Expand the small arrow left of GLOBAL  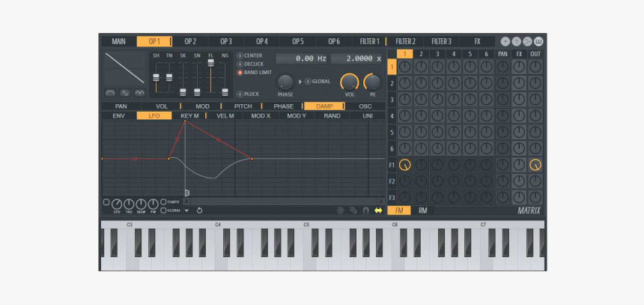300,82
